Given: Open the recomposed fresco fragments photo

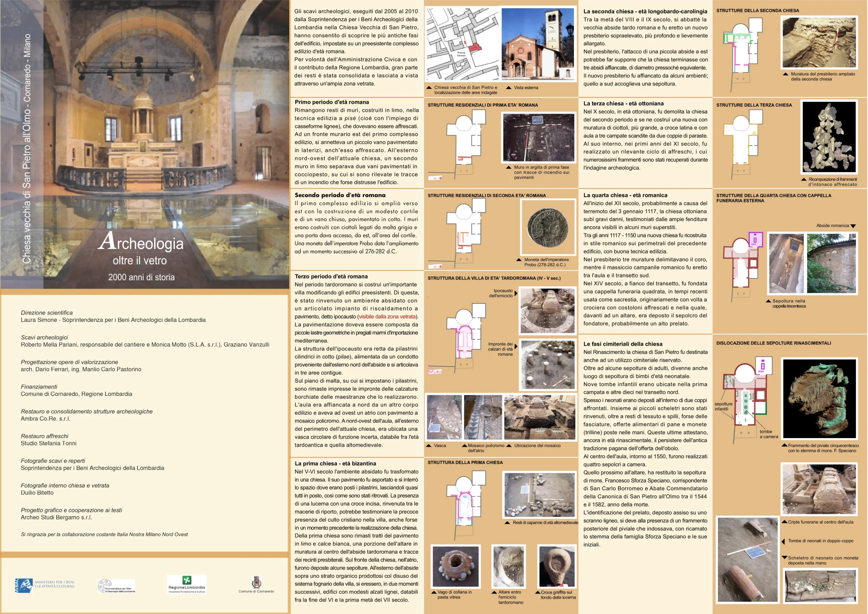Looking at the screenshot, I should (x=829, y=137).
